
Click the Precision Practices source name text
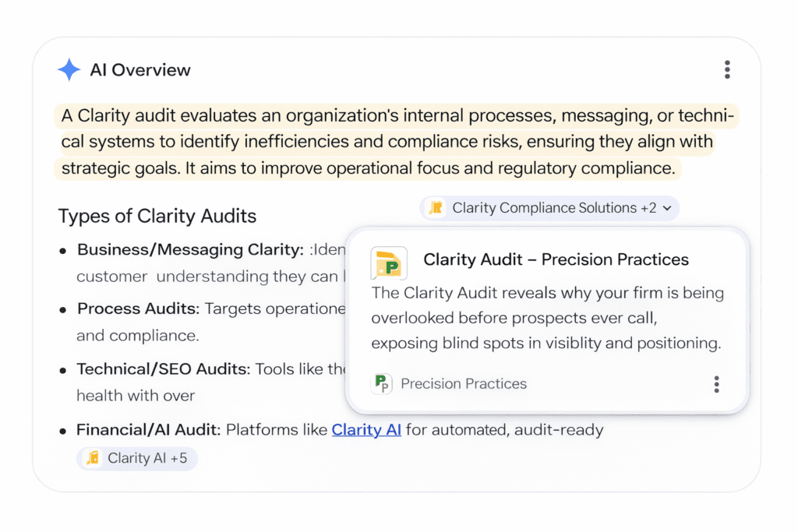pos(464,383)
